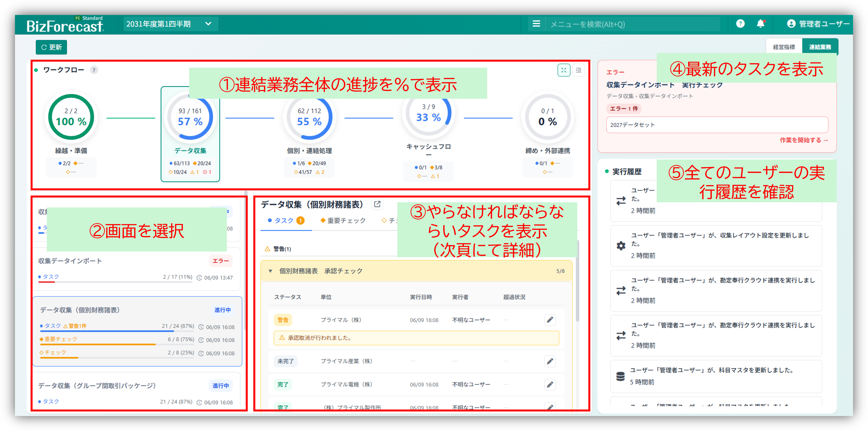
Task: Collapse the 個別財務諸表 承認チェック group
Action: (270, 271)
